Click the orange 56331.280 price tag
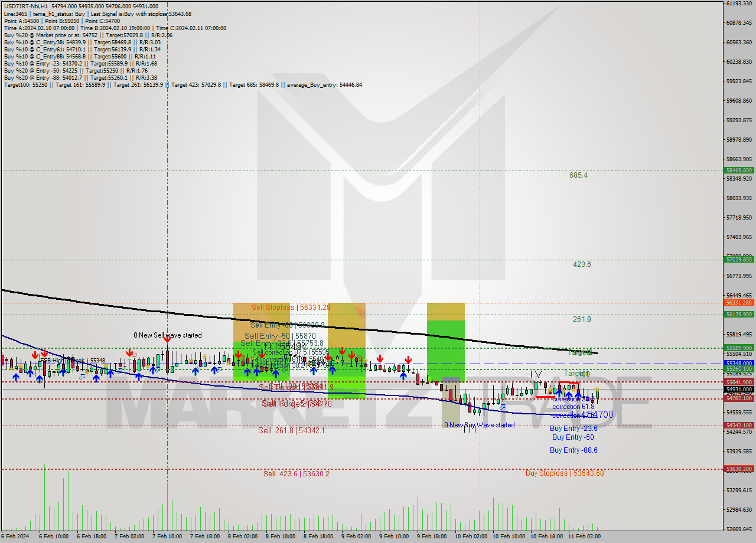Image resolution: width=756 pixels, height=543 pixels. point(739,302)
